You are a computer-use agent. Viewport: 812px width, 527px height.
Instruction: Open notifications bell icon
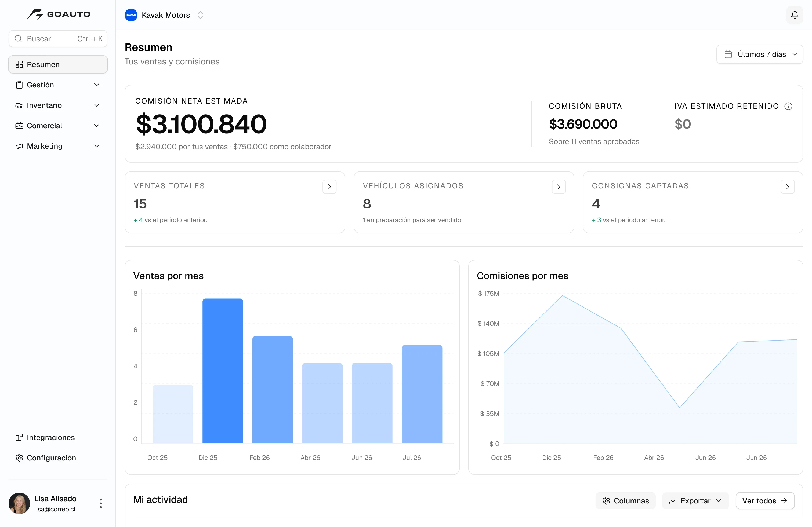[x=794, y=15]
